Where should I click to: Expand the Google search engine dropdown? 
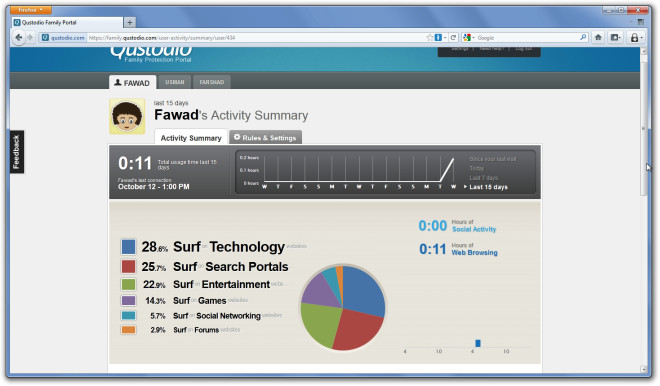469,37
